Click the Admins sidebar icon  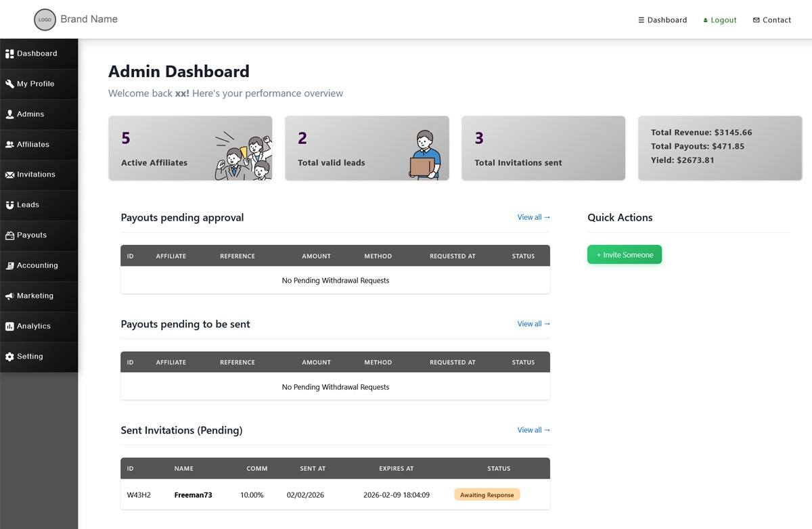click(9, 114)
